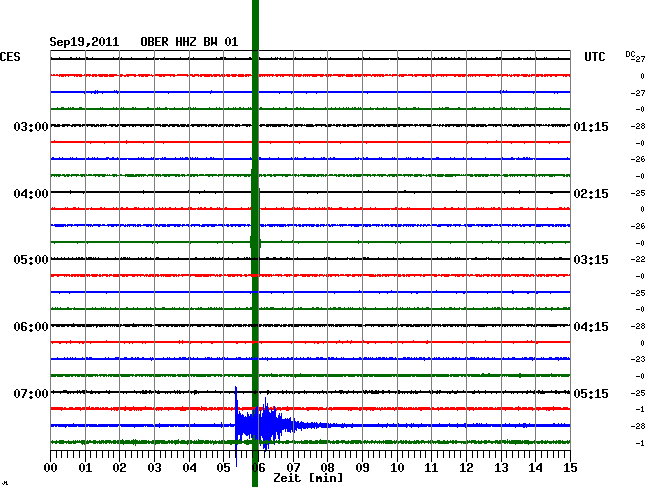Select the "07:00" local time label
Image resolution: width=650 pixels, height=494 pixels.
[x=31, y=393]
